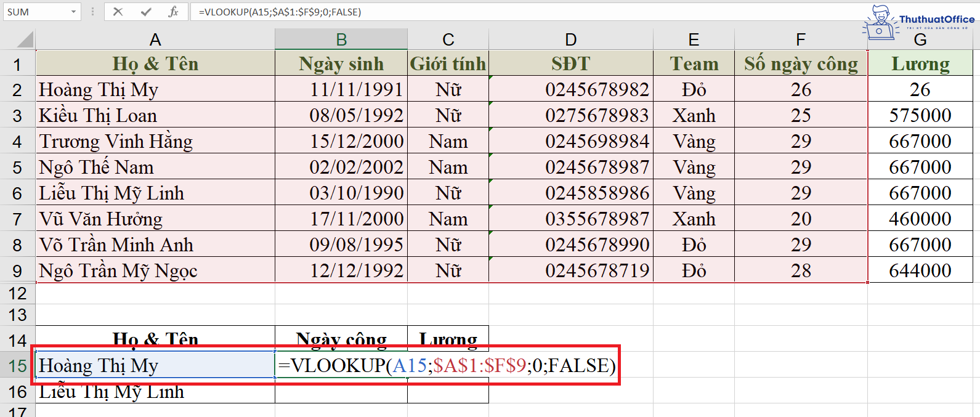The height and width of the screenshot is (417, 980).
Task: Select phone number 0355678987
Action: coord(571,219)
